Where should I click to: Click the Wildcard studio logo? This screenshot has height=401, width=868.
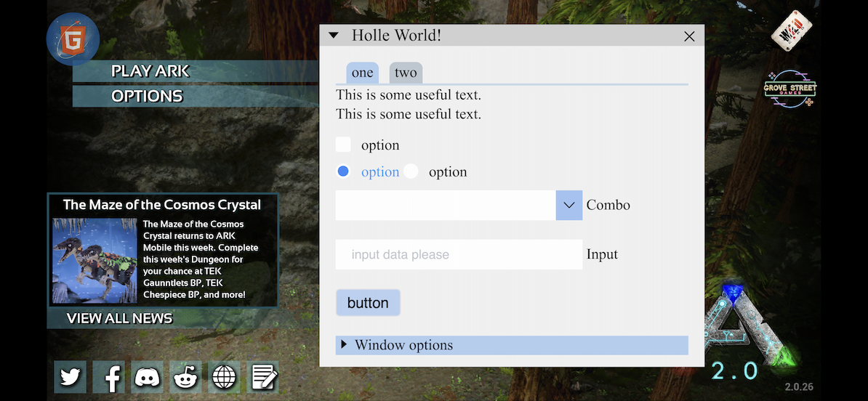click(792, 31)
